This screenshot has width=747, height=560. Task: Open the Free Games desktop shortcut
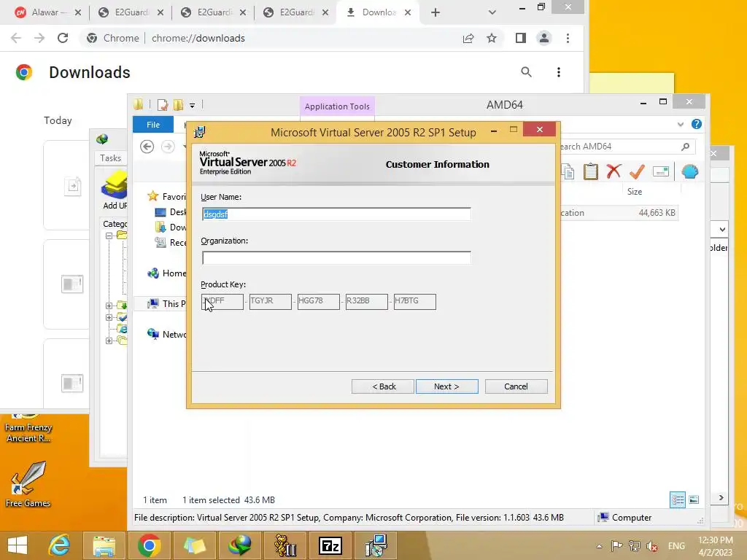click(28, 484)
